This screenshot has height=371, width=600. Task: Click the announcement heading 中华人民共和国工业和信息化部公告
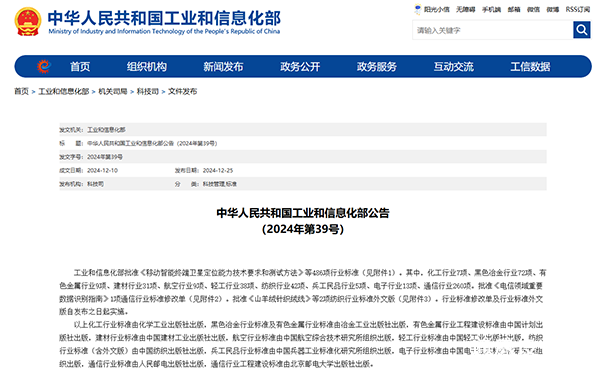(303, 213)
